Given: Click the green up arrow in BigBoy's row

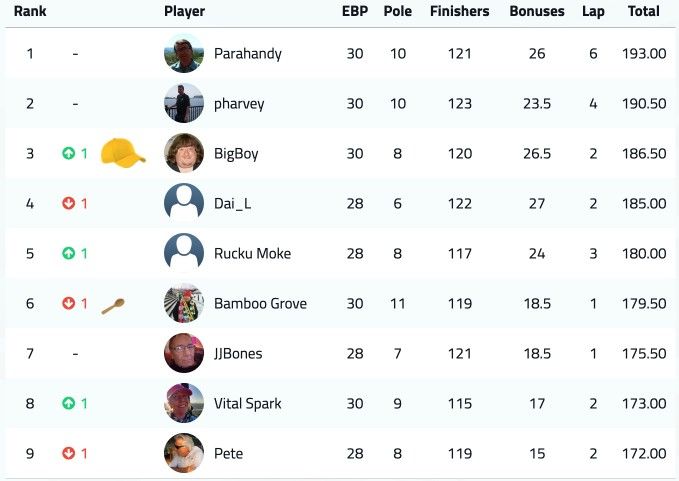Looking at the screenshot, I should pos(68,153).
